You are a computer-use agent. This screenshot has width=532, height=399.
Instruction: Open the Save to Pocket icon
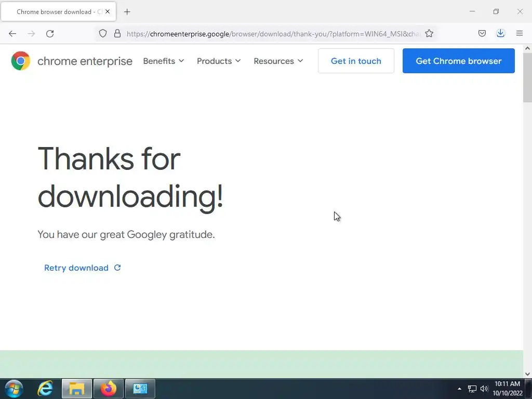click(x=482, y=33)
